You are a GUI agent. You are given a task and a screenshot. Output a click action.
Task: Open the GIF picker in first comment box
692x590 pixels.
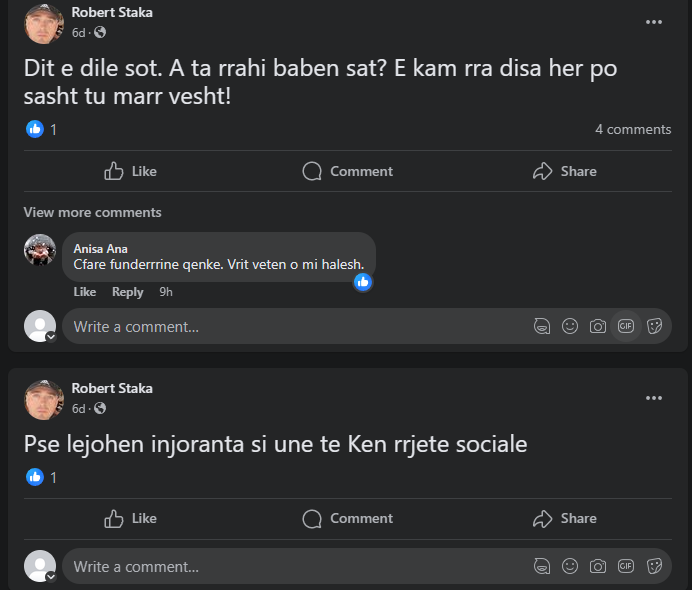[626, 326]
